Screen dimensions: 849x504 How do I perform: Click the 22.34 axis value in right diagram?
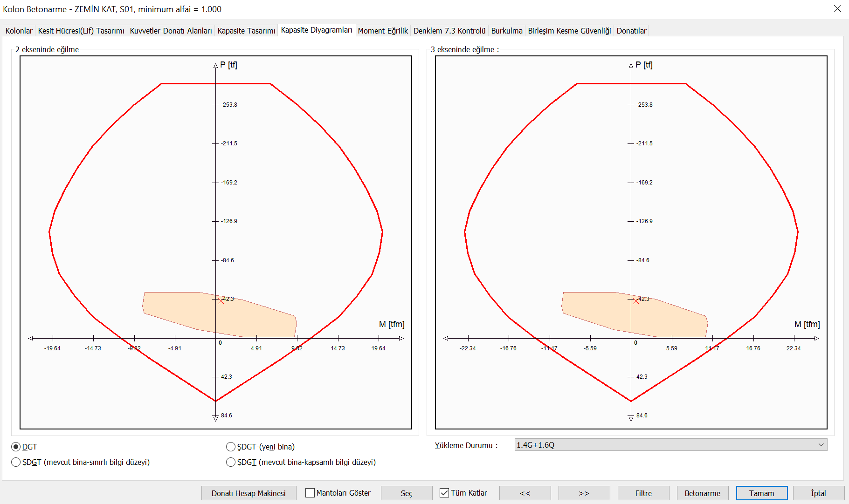coord(794,348)
